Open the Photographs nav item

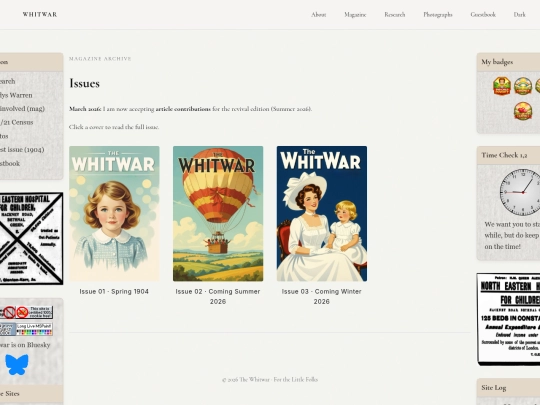pos(438,14)
